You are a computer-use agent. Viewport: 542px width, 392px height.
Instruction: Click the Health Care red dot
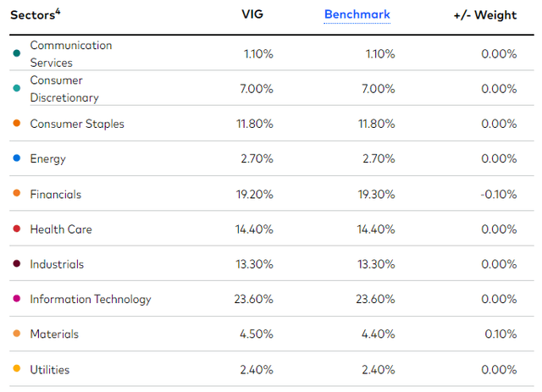click(17, 229)
